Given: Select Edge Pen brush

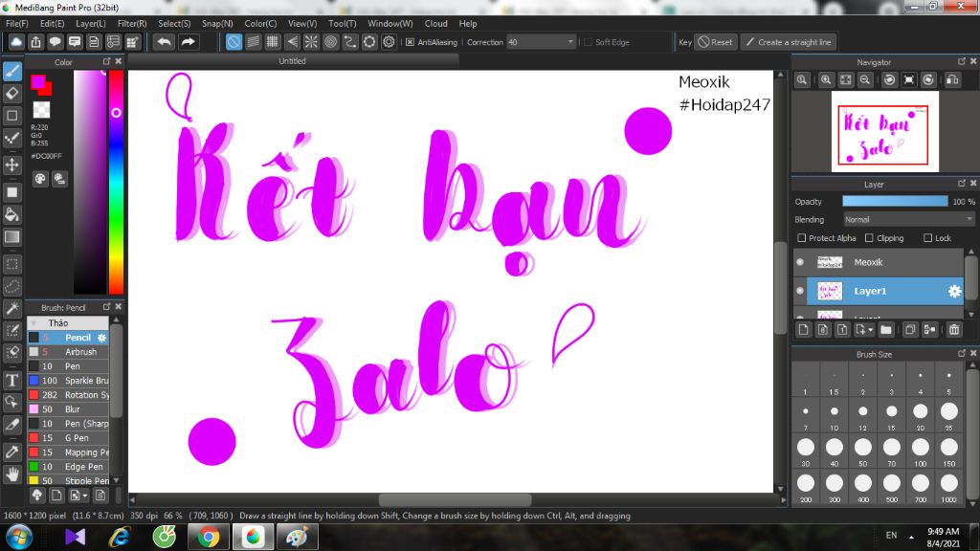Looking at the screenshot, I should (x=68, y=467).
